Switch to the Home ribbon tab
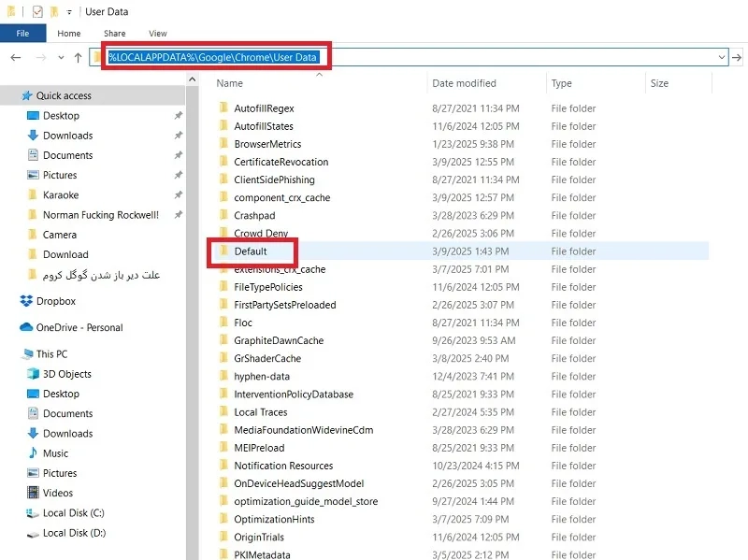This screenshot has width=748, height=560. coord(69,34)
